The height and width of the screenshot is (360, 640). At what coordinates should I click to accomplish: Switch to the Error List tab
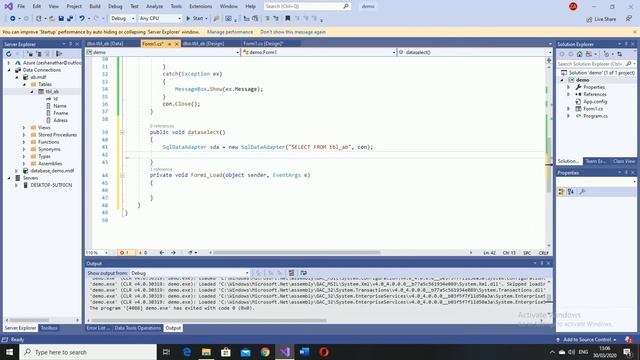[98, 328]
